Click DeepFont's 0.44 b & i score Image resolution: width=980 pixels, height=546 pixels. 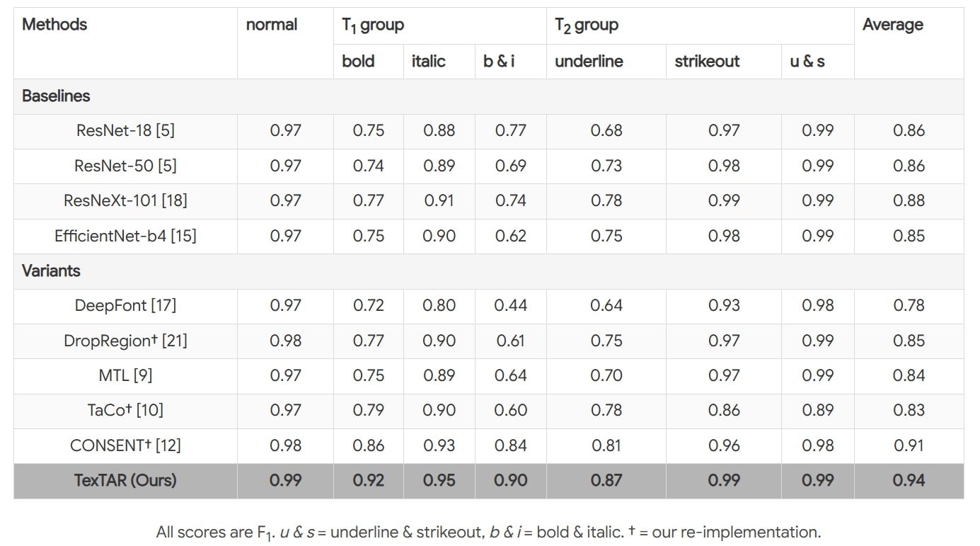(x=510, y=305)
